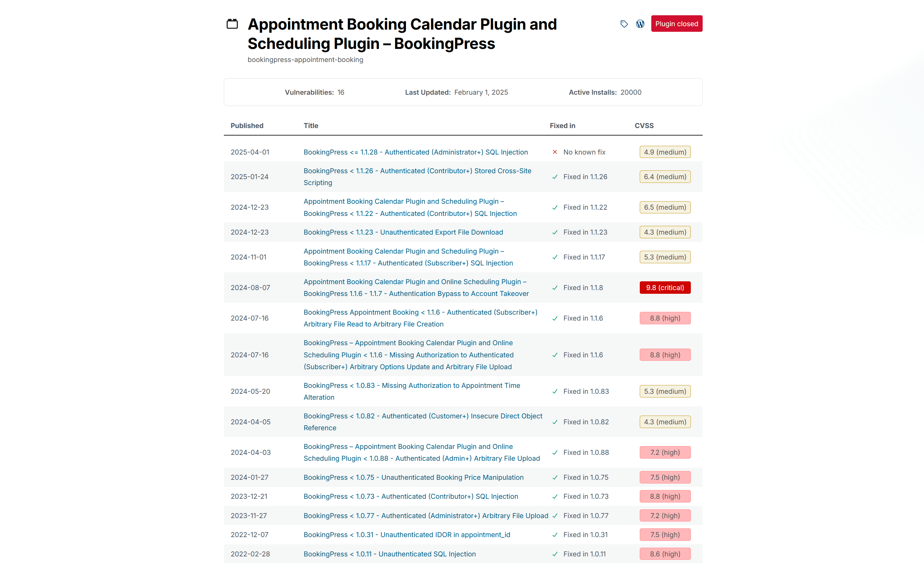Viewport: 924px width, 567px height.
Task: Click the 9.8 (critical) CVSS badge
Action: pos(665,288)
